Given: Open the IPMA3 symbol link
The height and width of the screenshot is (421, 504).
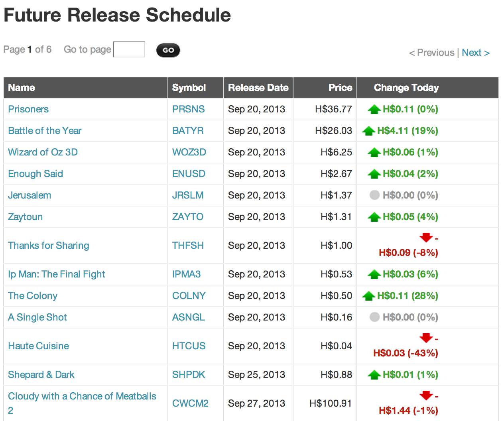Looking at the screenshot, I should (186, 274).
